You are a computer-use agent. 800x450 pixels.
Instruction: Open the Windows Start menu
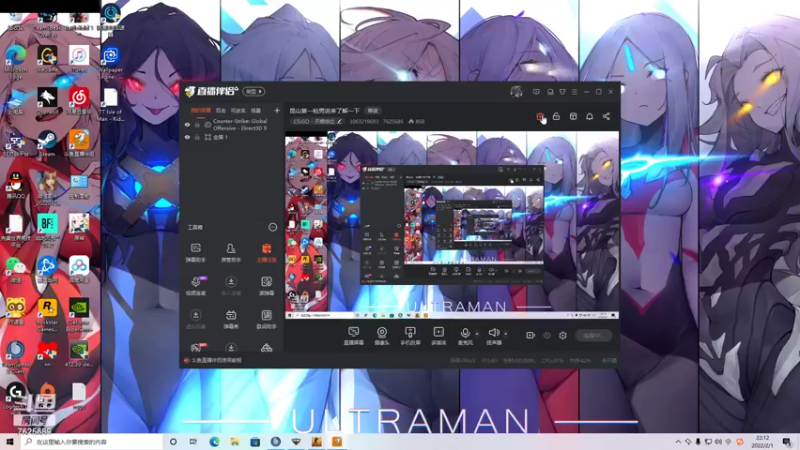point(9,442)
